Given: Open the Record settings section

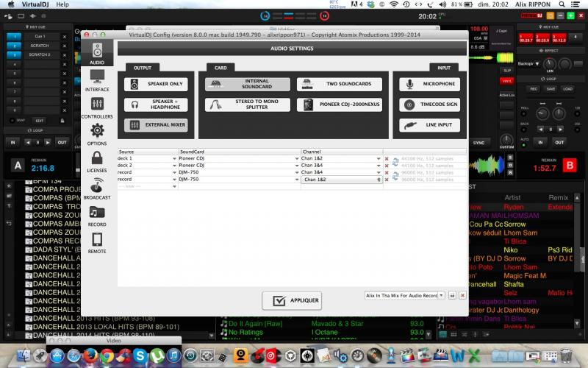Looking at the screenshot, I should tap(97, 216).
